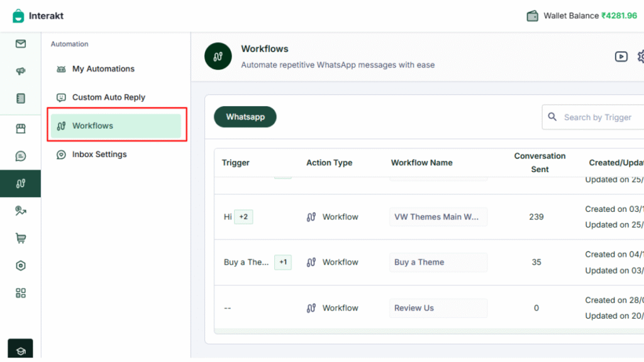This screenshot has width=644, height=362.
Task: Open the Academy graduation cap icon
Action: click(x=21, y=350)
